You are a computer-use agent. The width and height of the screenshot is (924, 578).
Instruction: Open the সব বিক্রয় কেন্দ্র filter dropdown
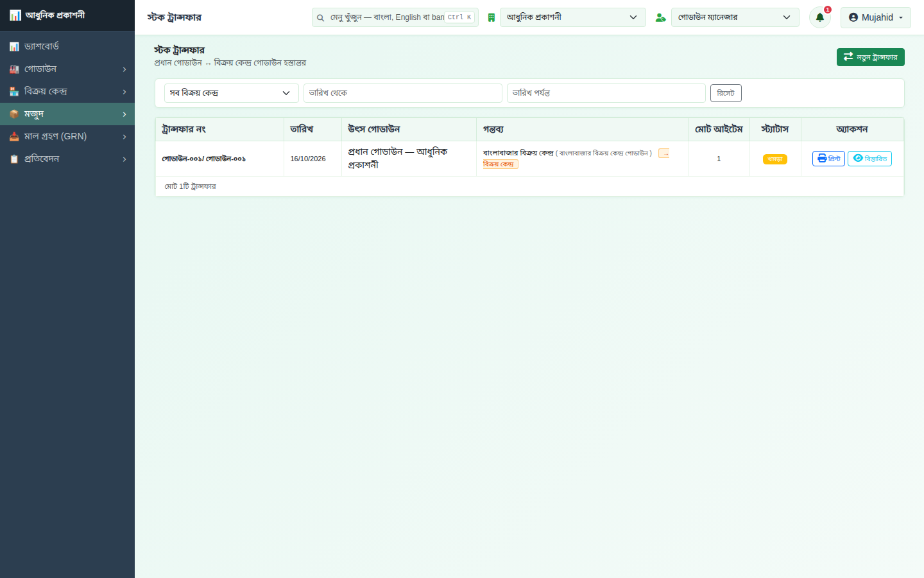point(232,93)
